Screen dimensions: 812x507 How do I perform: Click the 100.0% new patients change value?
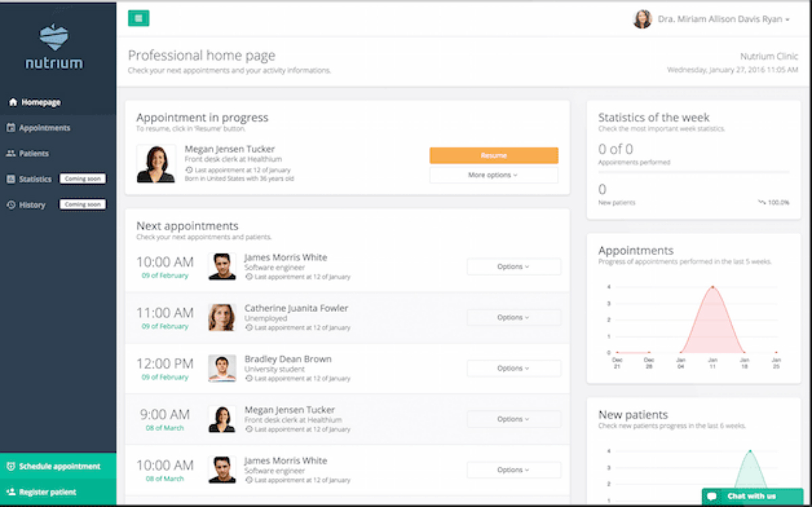point(779,202)
